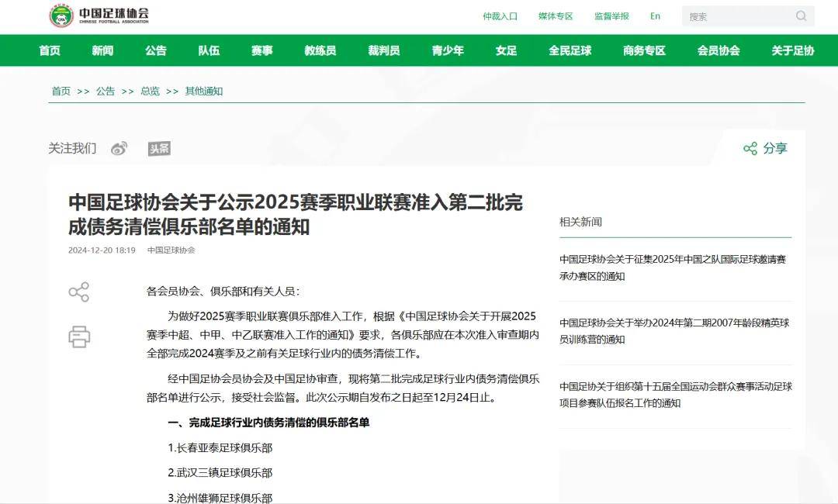Viewport: 838px width, 504px height.
Task: Switch to the English site via En
Action: (x=655, y=16)
